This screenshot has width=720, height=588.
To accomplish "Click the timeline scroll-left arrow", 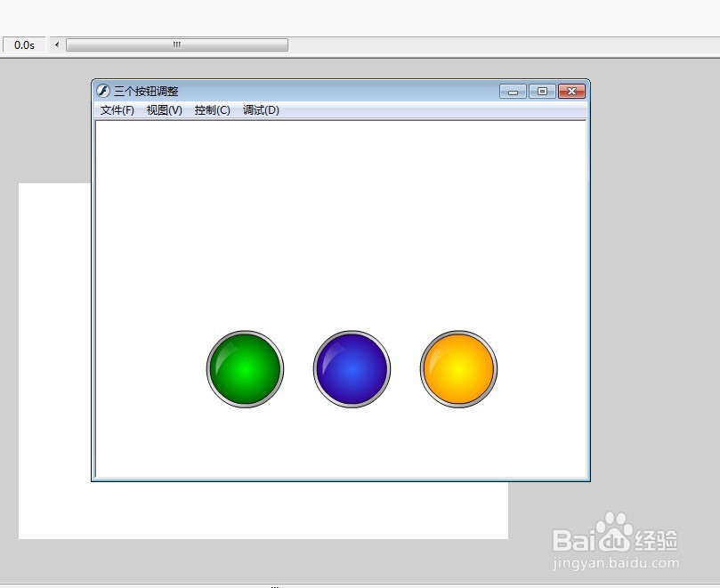I will tap(57, 45).
